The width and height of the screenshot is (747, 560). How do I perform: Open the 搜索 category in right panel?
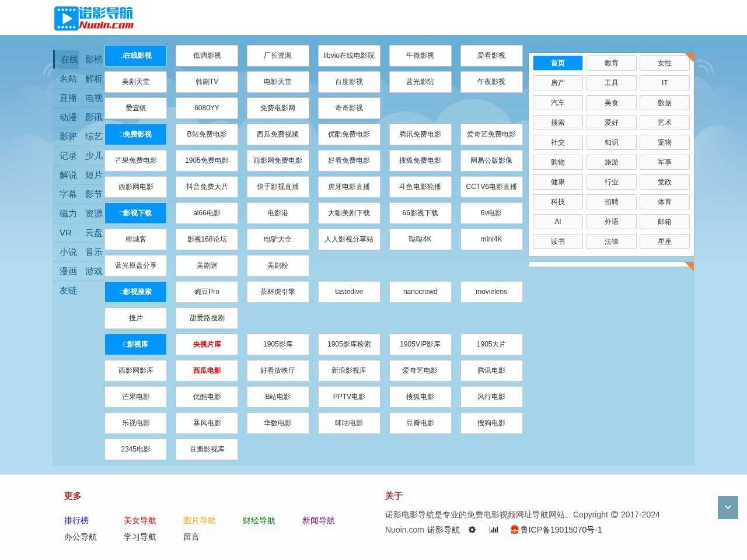click(x=558, y=123)
